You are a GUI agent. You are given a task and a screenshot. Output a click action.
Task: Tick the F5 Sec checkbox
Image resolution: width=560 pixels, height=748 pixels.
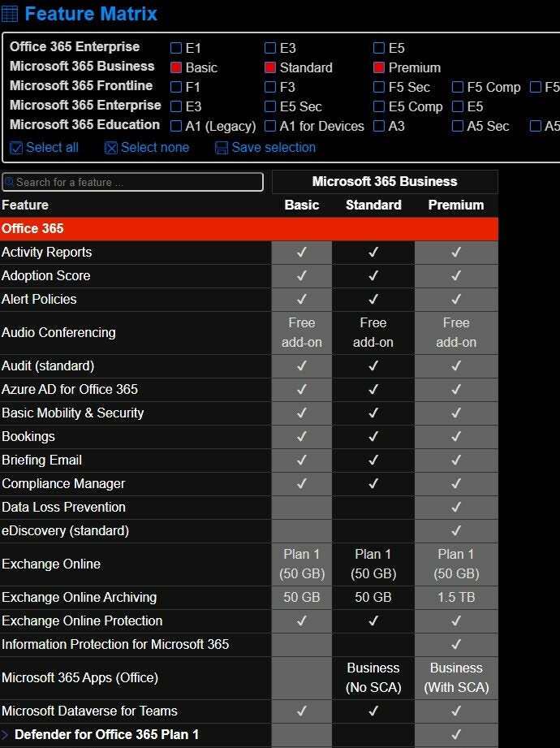click(x=379, y=87)
